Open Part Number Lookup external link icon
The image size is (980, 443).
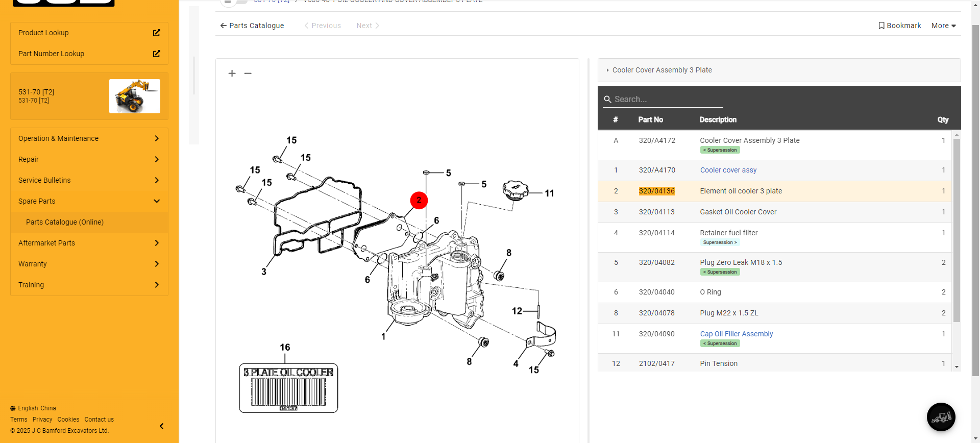pyautogui.click(x=157, y=54)
